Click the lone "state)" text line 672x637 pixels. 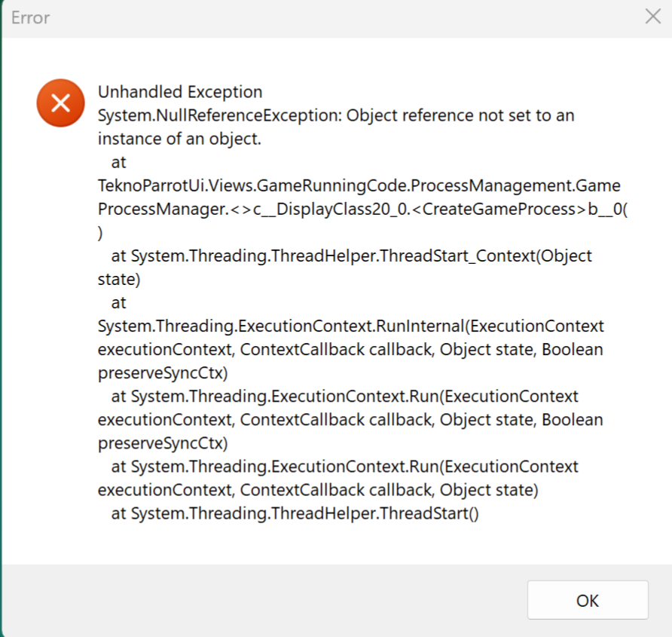pos(118,279)
